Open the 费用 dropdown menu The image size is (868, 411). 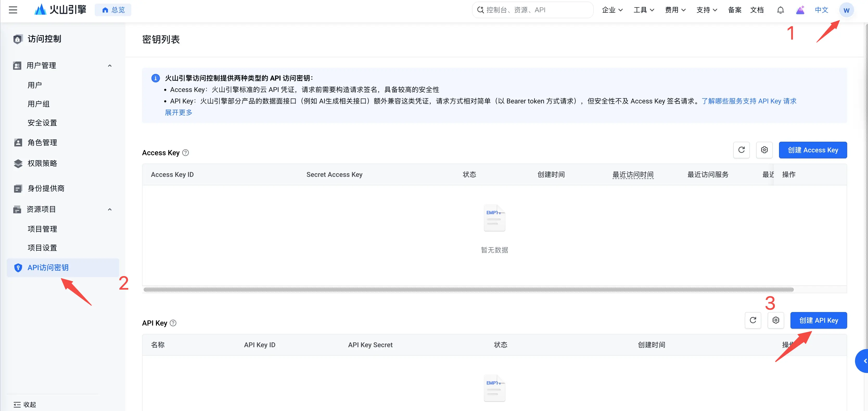pos(675,10)
